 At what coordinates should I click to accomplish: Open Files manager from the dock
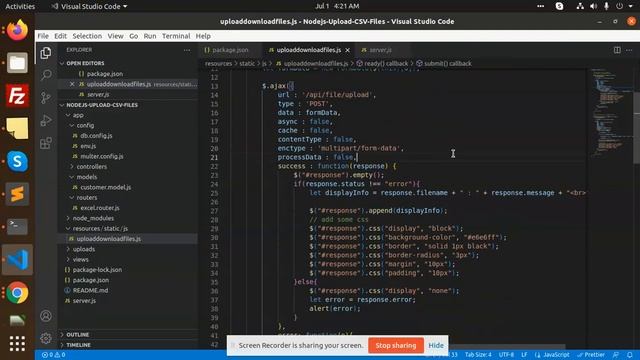pos(17,63)
